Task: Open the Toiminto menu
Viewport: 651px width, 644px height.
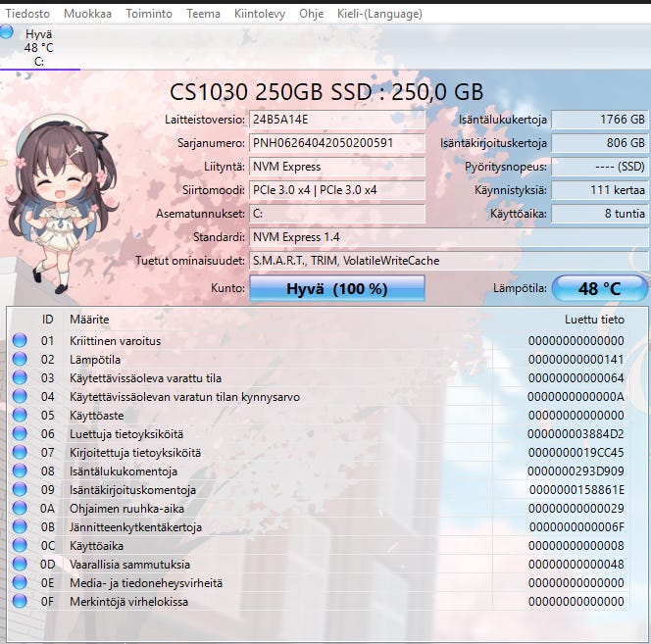Action: [x=149, y=14]
